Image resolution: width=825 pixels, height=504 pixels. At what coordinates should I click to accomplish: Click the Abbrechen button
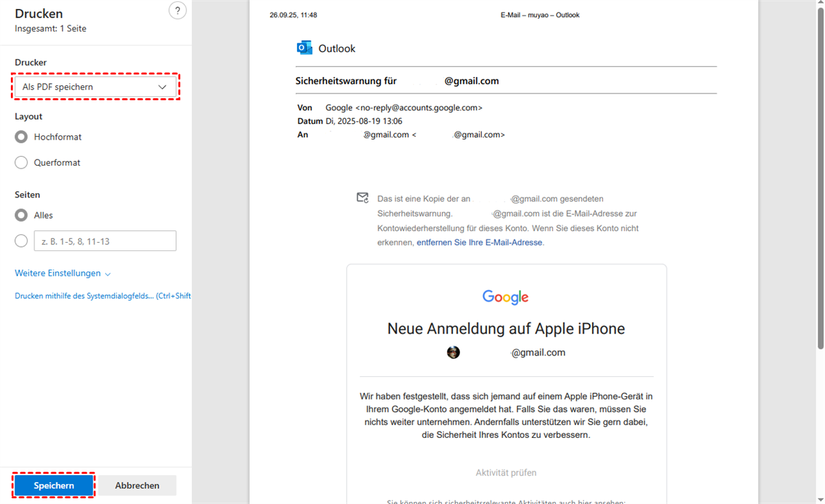point(137,485)
